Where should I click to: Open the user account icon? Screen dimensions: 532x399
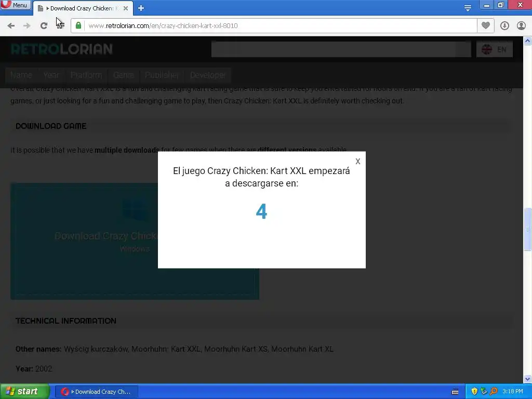521,26
